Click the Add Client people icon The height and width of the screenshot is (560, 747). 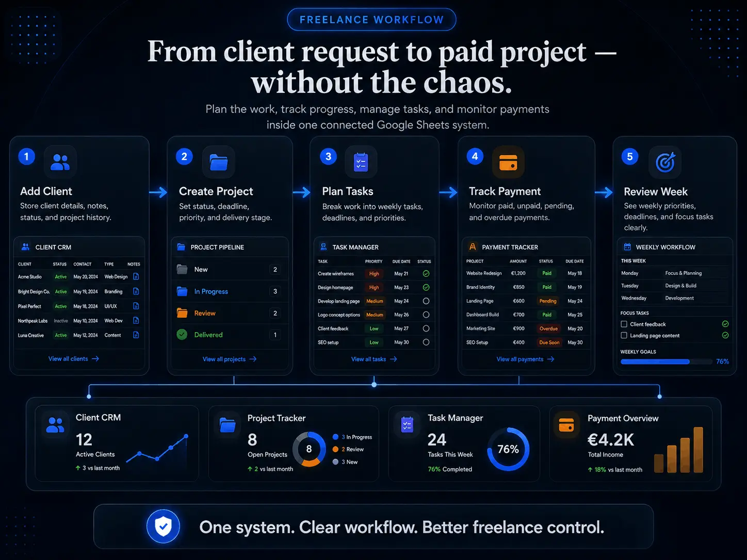pos(60,162)
